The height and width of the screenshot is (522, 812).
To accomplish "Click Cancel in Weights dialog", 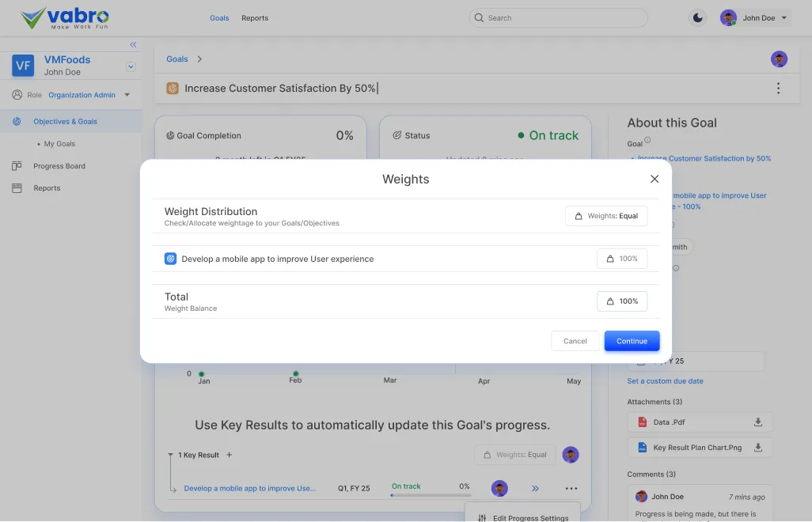I will (x=575, y=341).
